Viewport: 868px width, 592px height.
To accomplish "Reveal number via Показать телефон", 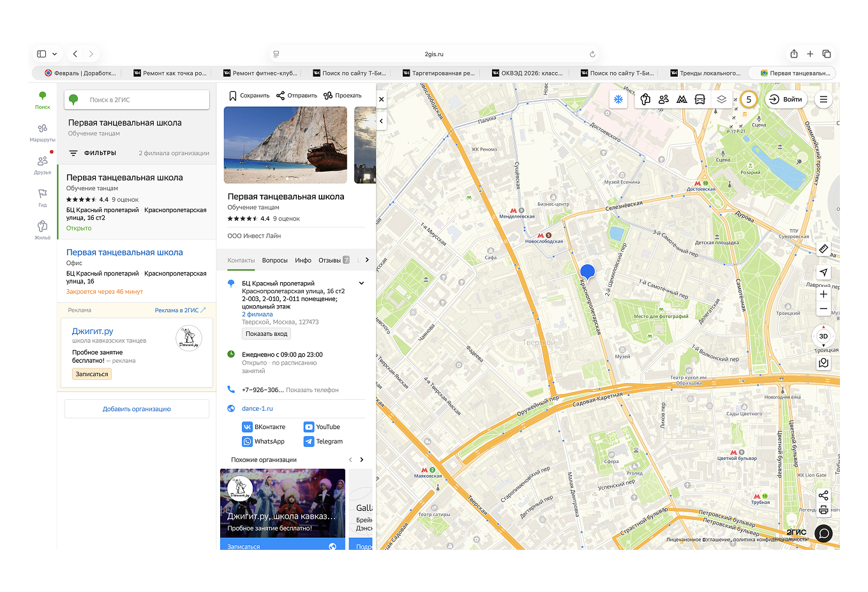I will pos(312,390).
